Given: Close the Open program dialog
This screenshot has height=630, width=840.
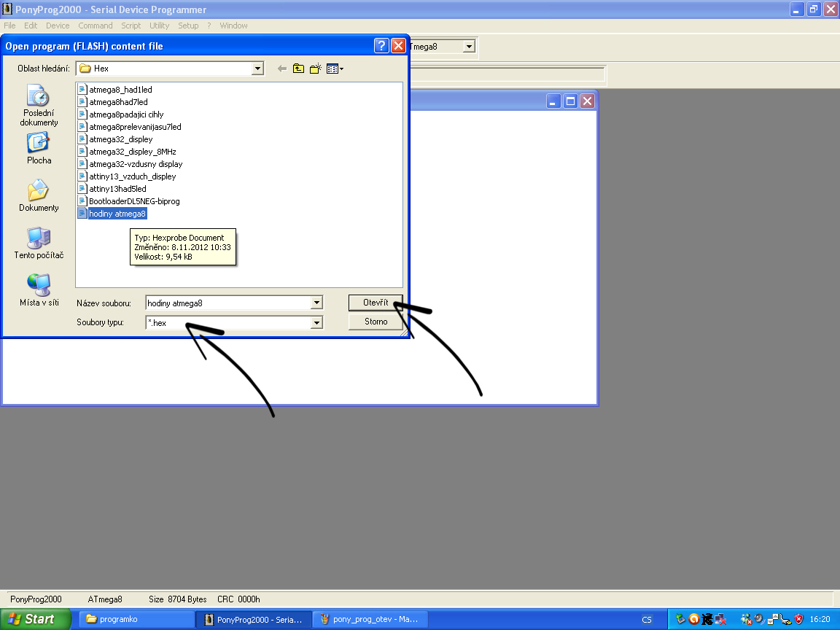Looking at the screenshot, I should pos(398,45).
